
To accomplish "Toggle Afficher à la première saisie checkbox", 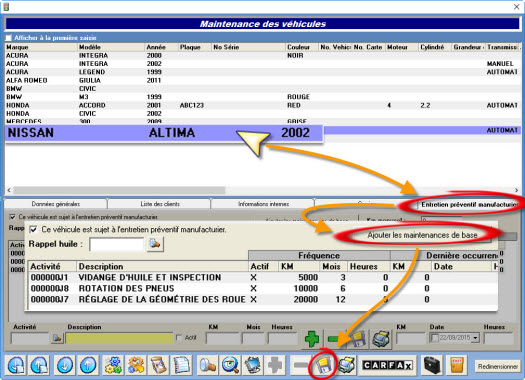I will (9, 37).
